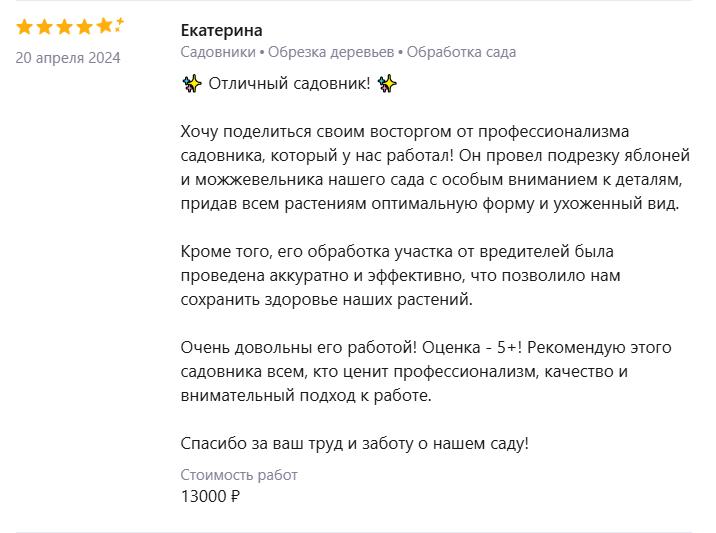The image size is (716, 533).
Task: Click the fourth rating star
Action: pyautogui.click(x=85, y=26)
